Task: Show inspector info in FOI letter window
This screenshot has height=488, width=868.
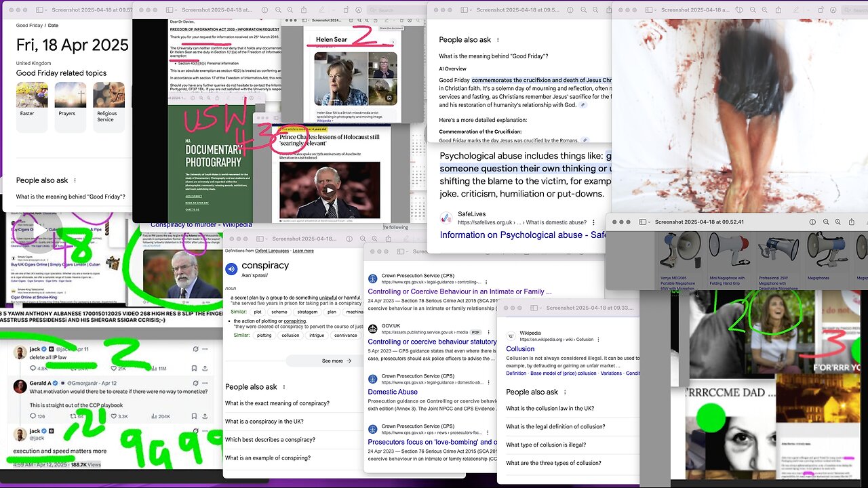Action: click(x=264, y=10)
